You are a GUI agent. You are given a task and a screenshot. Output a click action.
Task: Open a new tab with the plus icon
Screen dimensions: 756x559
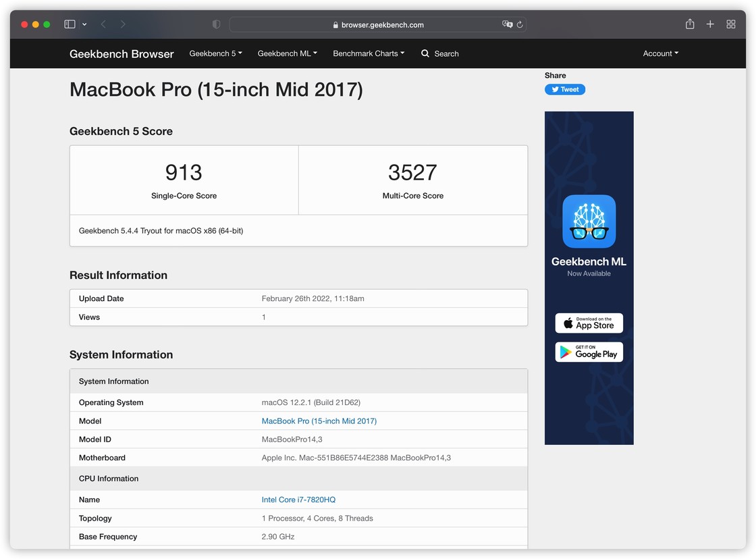710,24
